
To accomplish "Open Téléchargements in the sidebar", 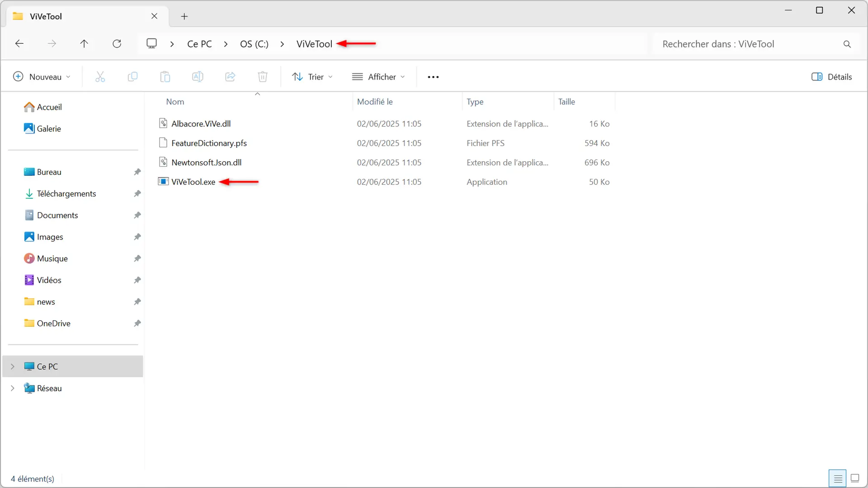I will (x=66, y=194).
